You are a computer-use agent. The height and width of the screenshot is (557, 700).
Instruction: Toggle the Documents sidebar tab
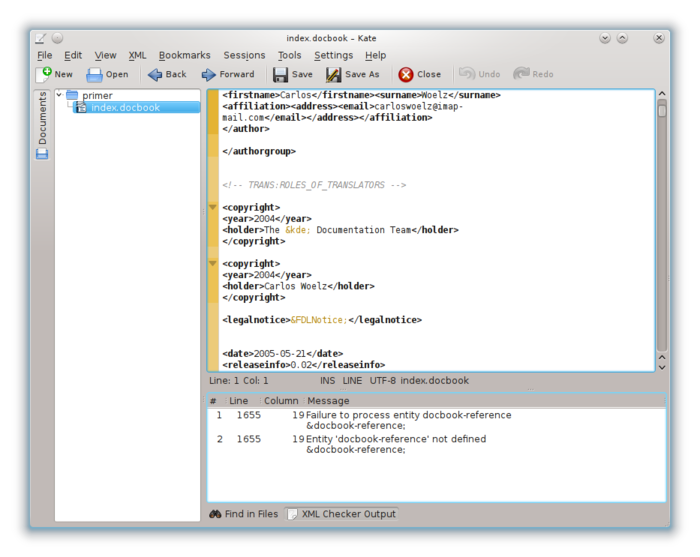[x=42, y=119]
